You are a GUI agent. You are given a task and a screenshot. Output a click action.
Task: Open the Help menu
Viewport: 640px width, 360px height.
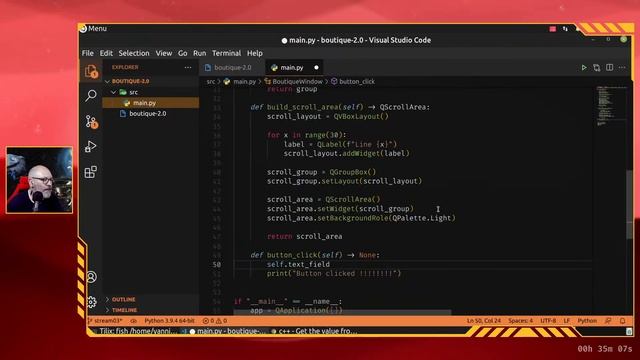coord(255,53)
